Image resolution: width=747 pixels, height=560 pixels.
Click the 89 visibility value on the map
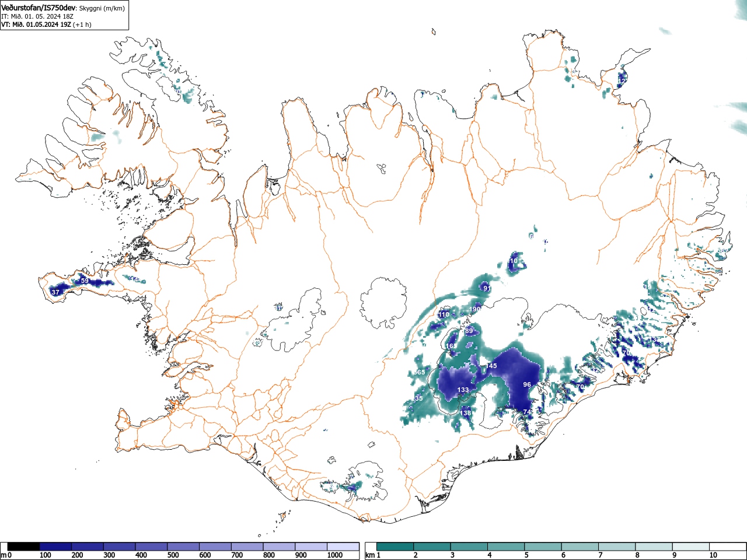[x=469, y=331]
